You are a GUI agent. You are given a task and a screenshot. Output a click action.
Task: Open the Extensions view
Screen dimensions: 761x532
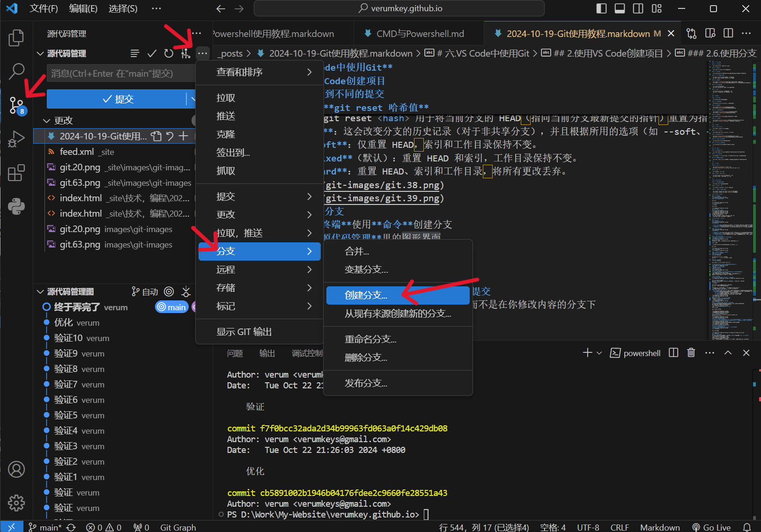coord(16,173)
